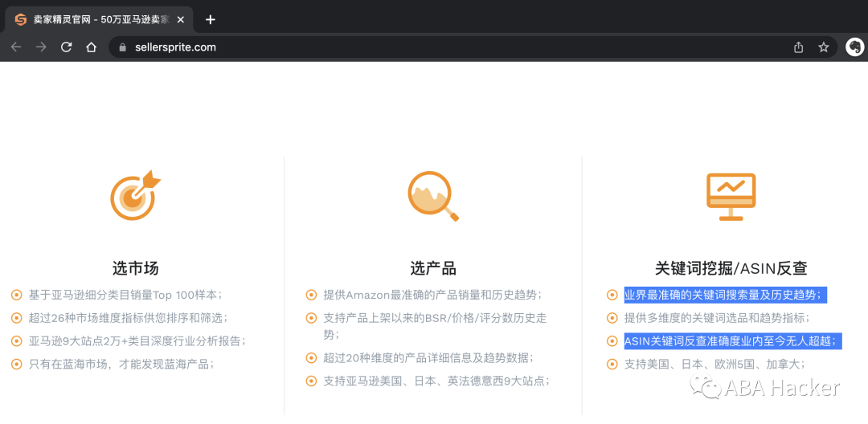Image resolution: width=868 pixels, height=424 pixels.
Task: Click bullet icon beside 支持亚马逊美国、日本、英法德意西
Action: pyautogui.click(x=311, y=381)
